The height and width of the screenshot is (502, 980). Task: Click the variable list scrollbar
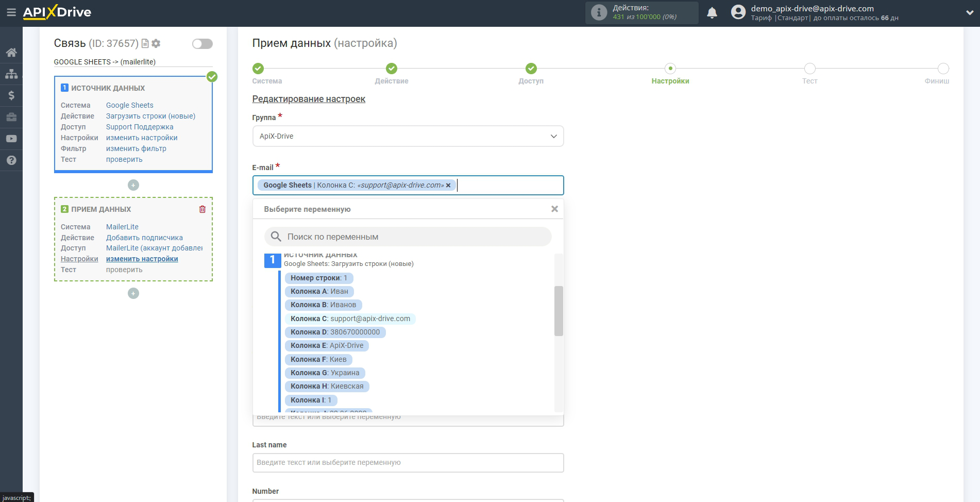click(559, 311)
